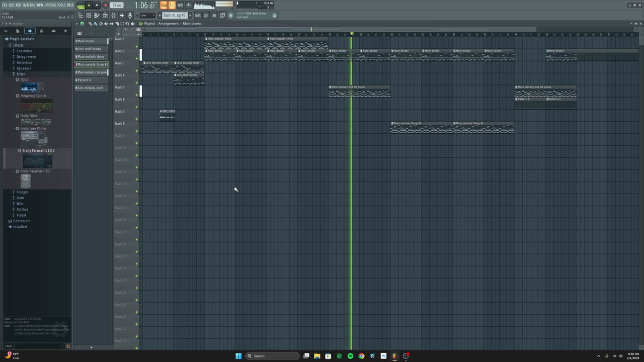
Task: Select the Pattern 6 entry in picker
Action: [91, 80]
